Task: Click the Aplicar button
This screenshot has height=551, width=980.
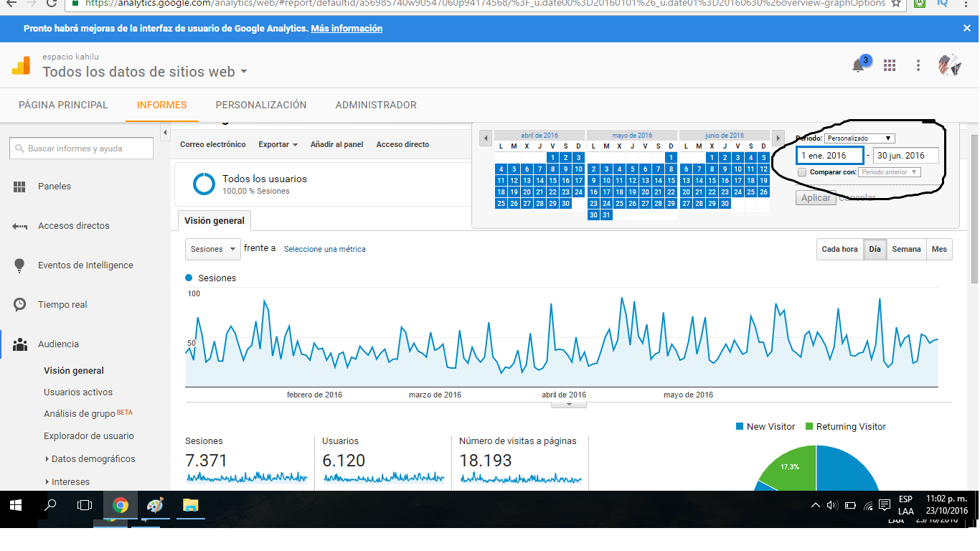Action: point(816,198)
